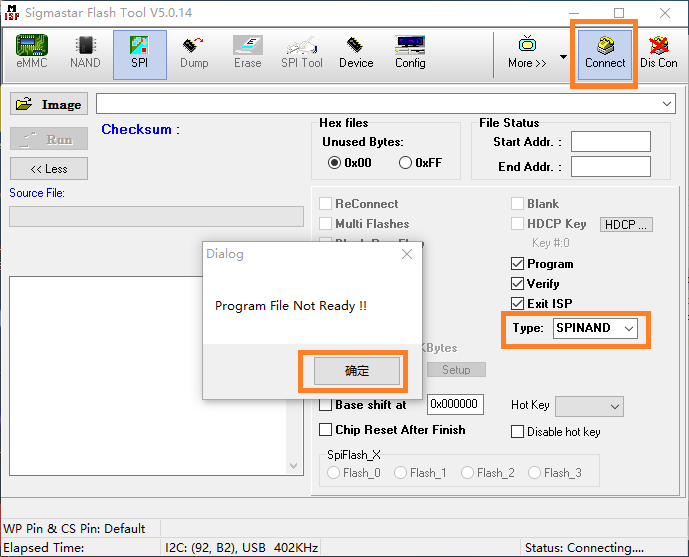Expand the Type SPINAND dropdown
689x557 pixels.
coord(628,328)
